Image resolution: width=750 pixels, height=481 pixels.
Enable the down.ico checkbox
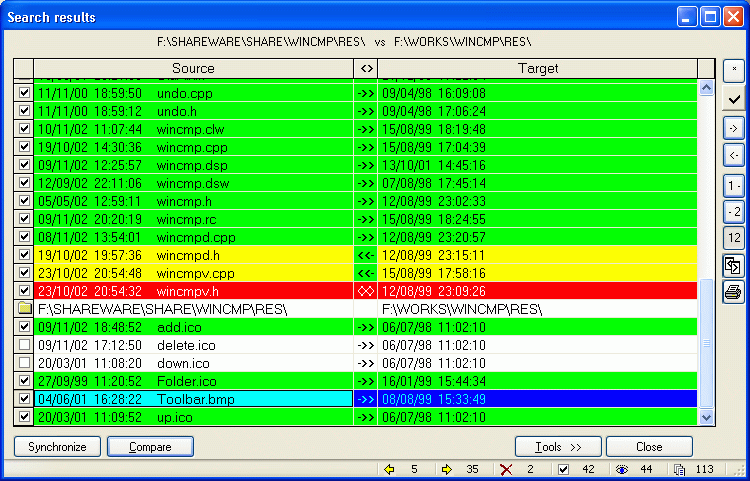coord(24,363)
